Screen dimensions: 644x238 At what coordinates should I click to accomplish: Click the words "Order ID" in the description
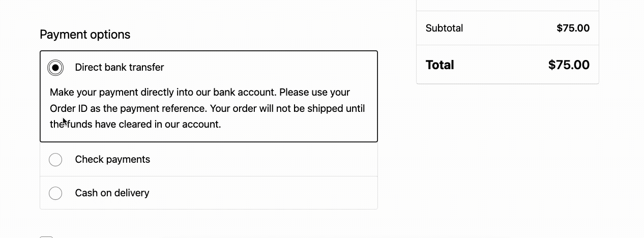(67, 108)
